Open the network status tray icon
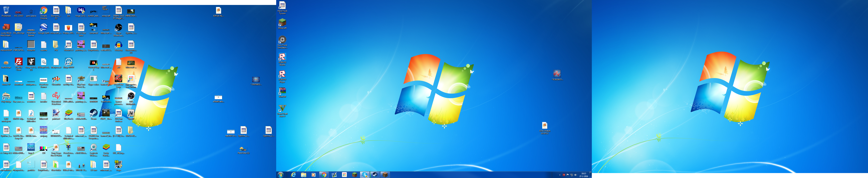The image size is (868, 178). (571, 175)
